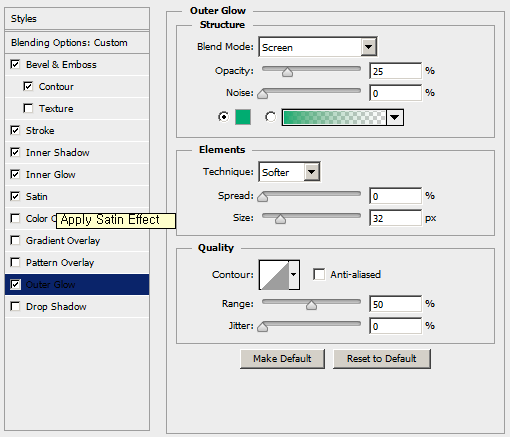Tick the Anti-aliased checkbox
Image resolution: width=510 pixels, height=437 pixels.
pos(319,274)
